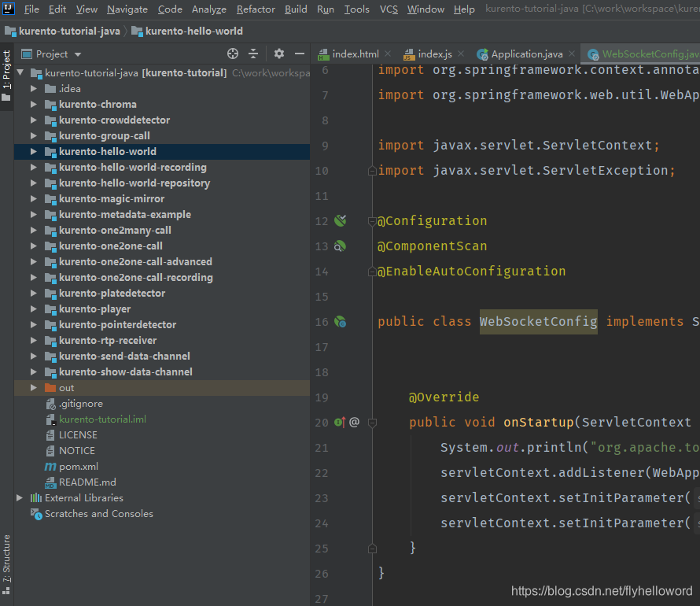Viewport: 700px width, 606px height.
Task: Hide the Project tool window with minus icon
Action: click(300, 54)
